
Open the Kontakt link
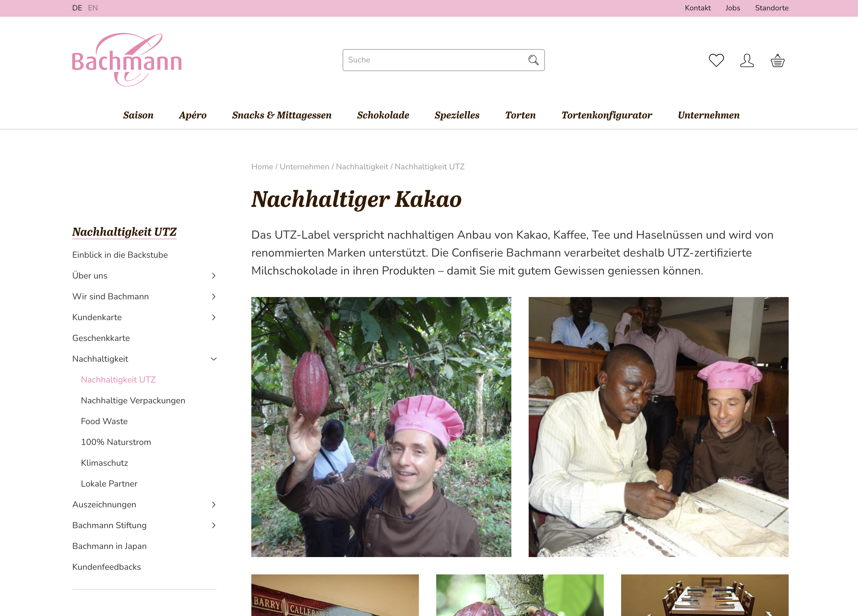(x=698, y=8)
